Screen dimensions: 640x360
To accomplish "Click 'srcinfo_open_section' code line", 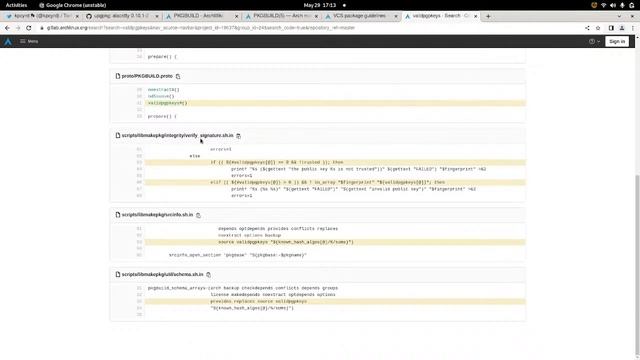I will point(238,255).
